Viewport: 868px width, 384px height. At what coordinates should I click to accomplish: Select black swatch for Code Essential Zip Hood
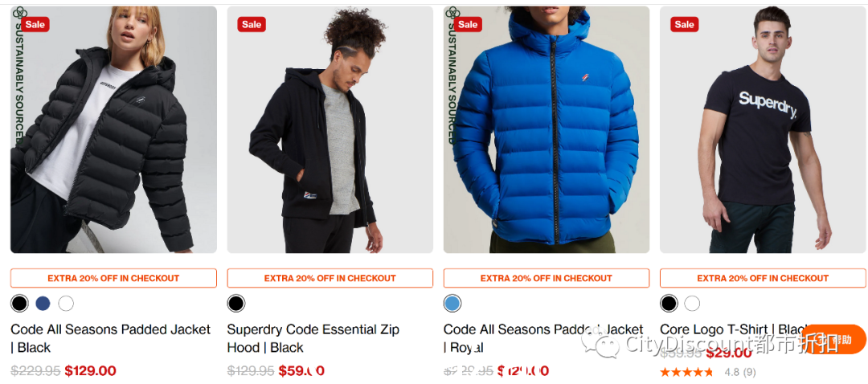pos(235,303)
